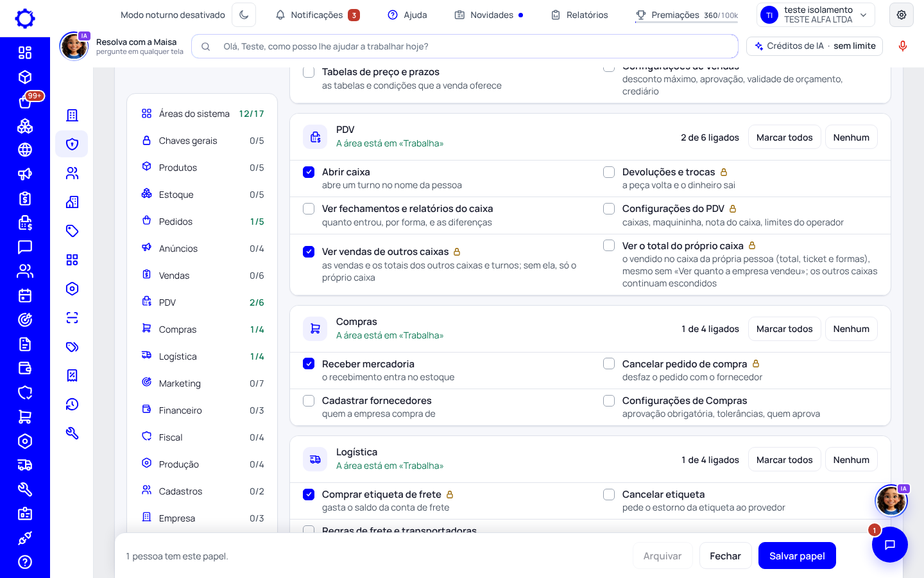
Task: Open the target icon in the blue sidebar
Action: point(25,320)
